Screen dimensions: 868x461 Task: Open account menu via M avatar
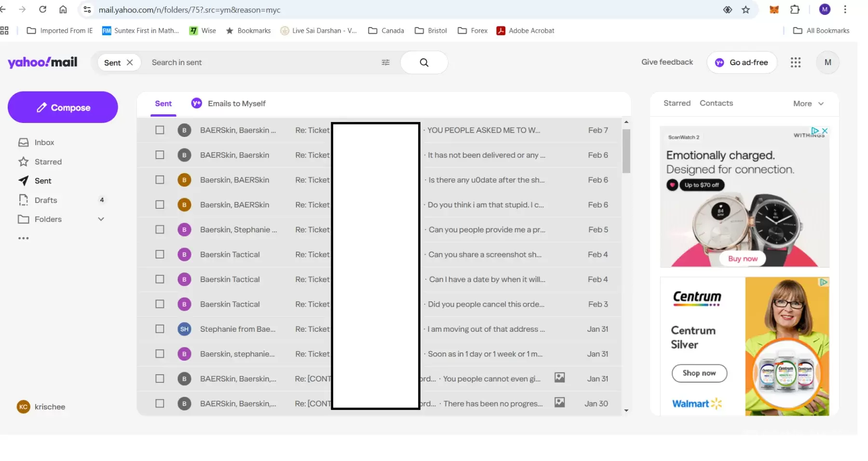point(827,63)
